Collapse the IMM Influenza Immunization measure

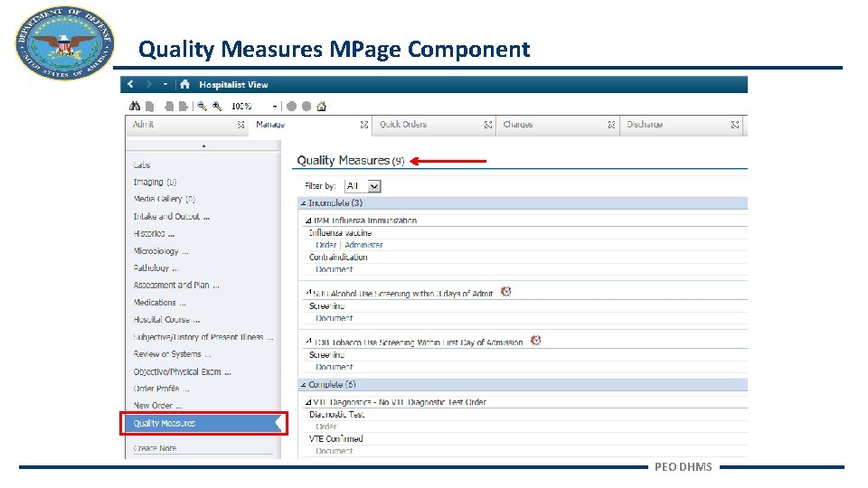[308, 221]
